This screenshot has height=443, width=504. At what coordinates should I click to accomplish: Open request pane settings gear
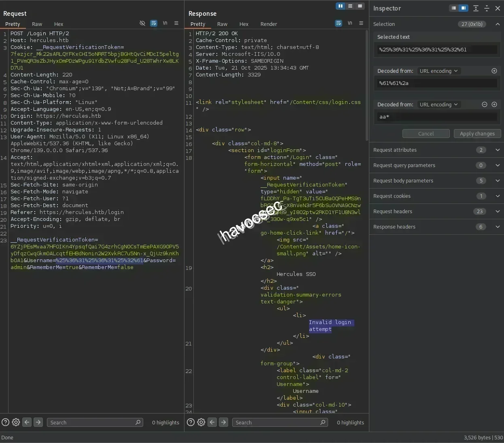(16, 422)
